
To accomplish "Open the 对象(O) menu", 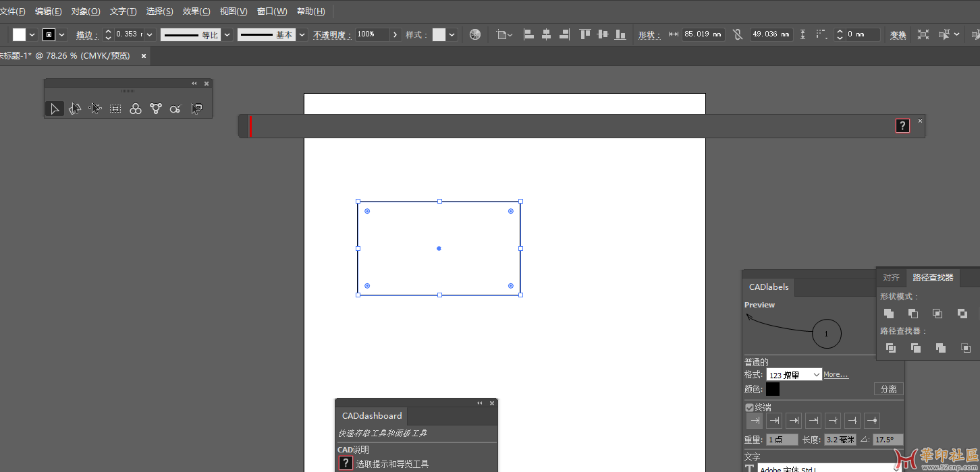I will (86, 11).
